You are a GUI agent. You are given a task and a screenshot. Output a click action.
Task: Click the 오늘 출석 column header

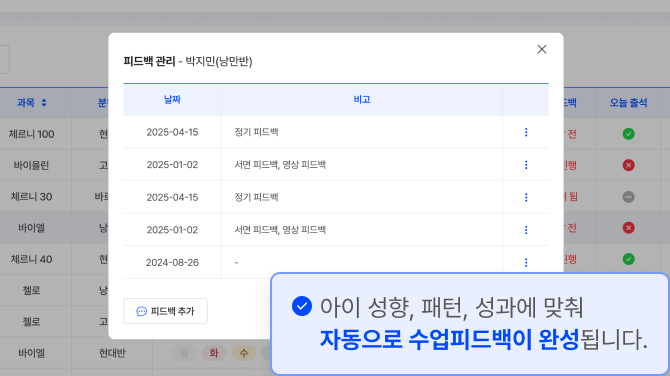click(628, 103)
